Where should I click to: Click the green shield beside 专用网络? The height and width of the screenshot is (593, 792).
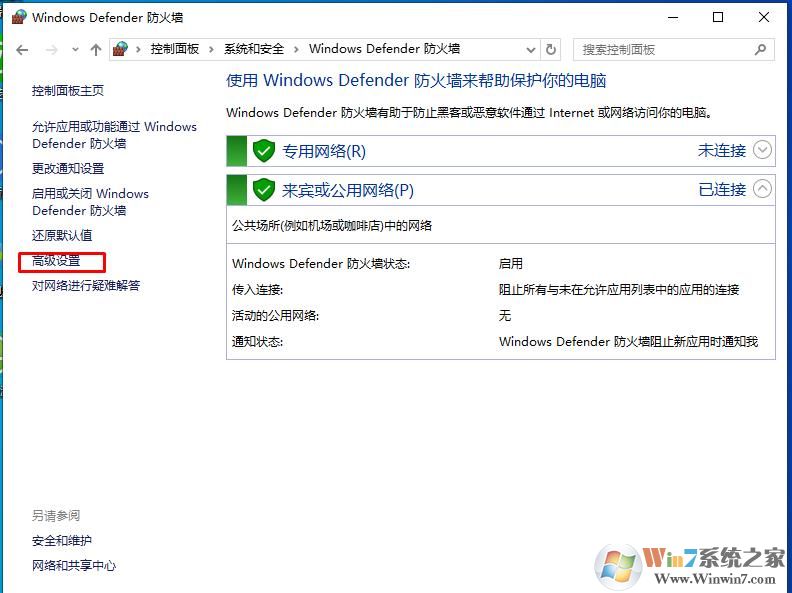[x=264, y=151]
